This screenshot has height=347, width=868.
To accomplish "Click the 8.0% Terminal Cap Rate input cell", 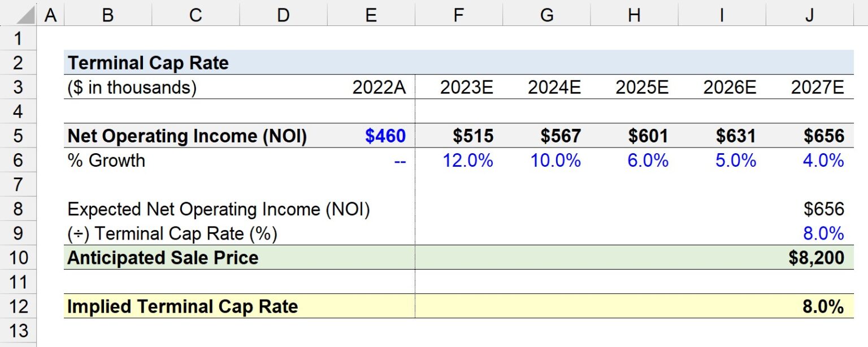I will (827, 232).
